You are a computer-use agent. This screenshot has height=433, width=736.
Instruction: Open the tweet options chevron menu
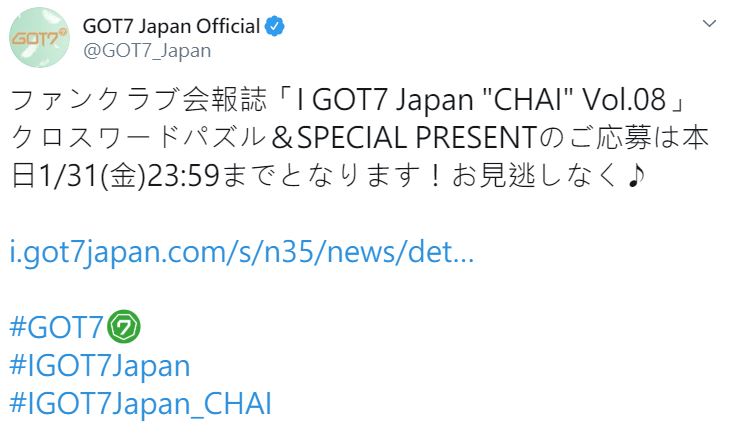pyautogui.click(x=709, y=23)
